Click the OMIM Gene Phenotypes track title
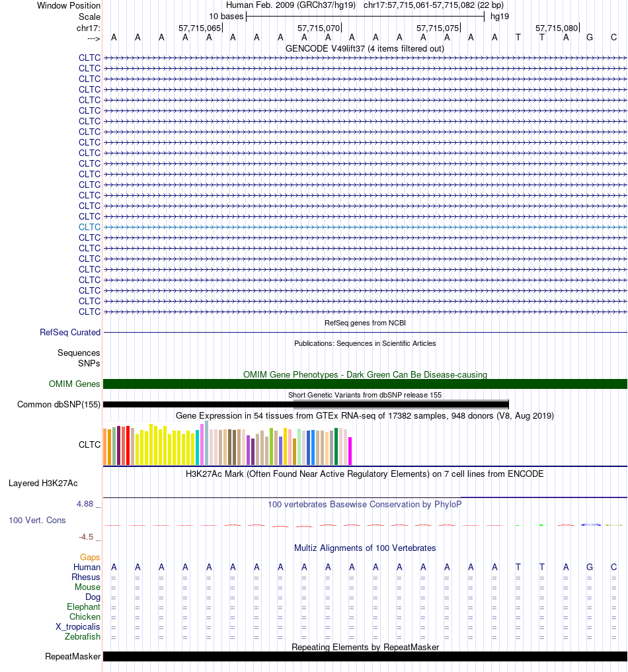Image resolution: width=628 pixels, height=672 pixels. [x=365, y=374]
